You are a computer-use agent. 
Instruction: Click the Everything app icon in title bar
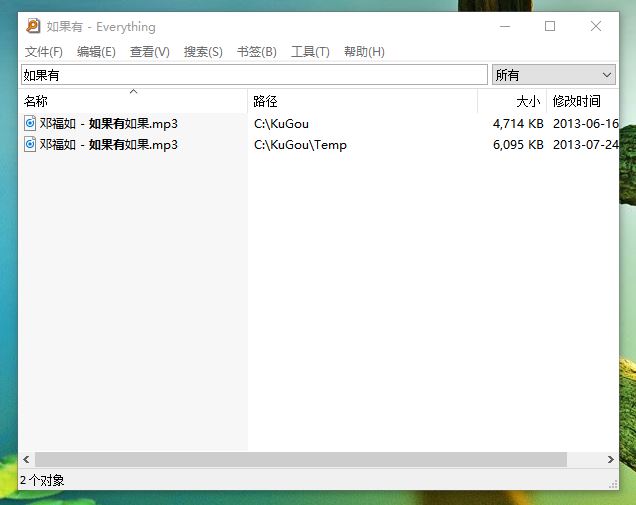tap(33, 27)
